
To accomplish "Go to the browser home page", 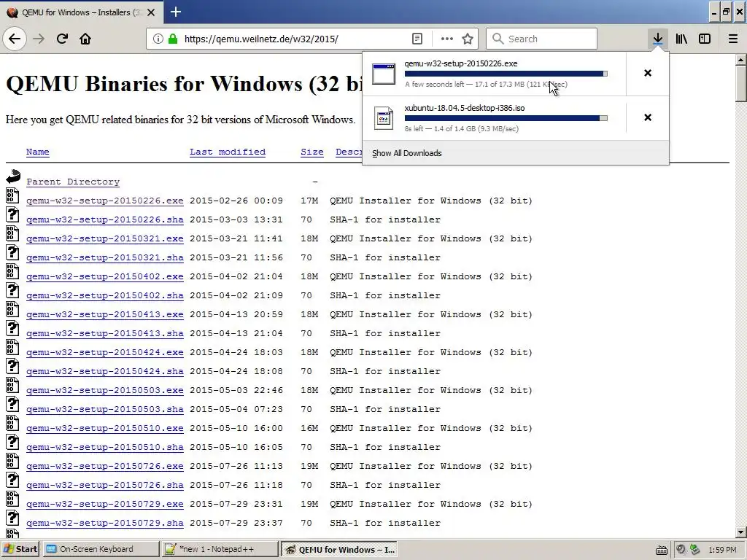I will pos(85,39).
